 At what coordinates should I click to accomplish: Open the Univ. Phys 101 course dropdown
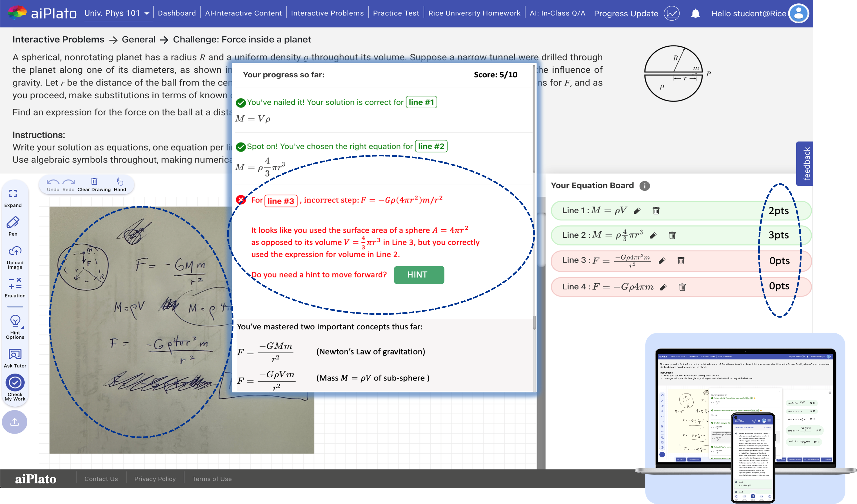[117, 13]
